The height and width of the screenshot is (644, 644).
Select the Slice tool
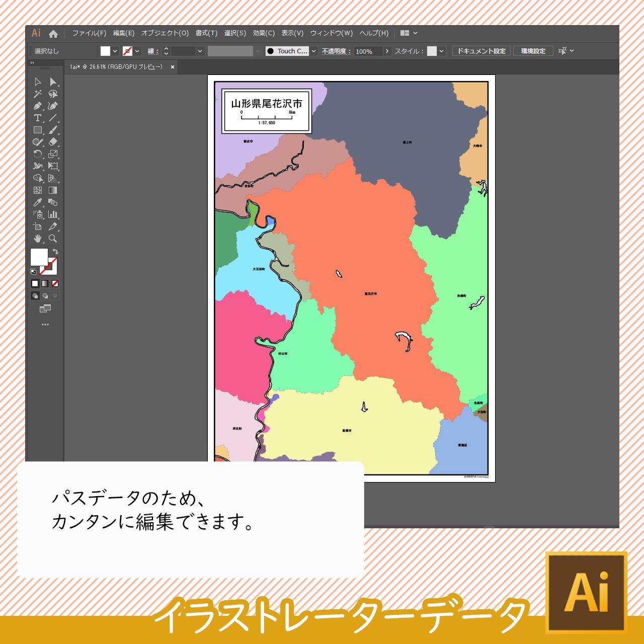(53, 227)
